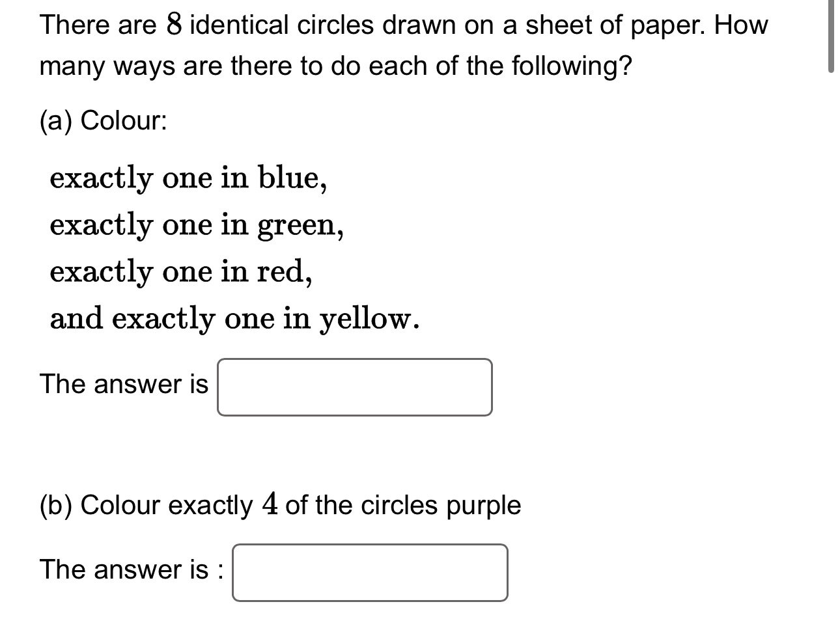Click the question mark ending the problem statement

click(x=626, y=65)
